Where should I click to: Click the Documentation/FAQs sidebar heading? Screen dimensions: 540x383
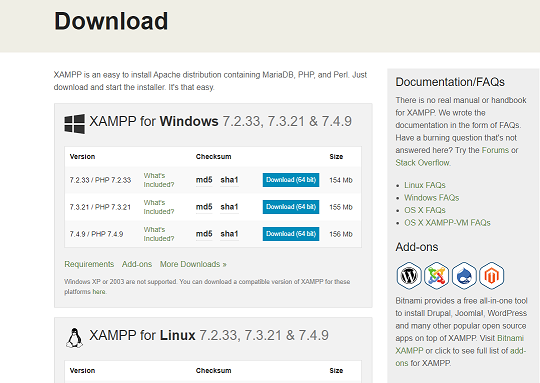pyautogui.click(x=450, y=82)
